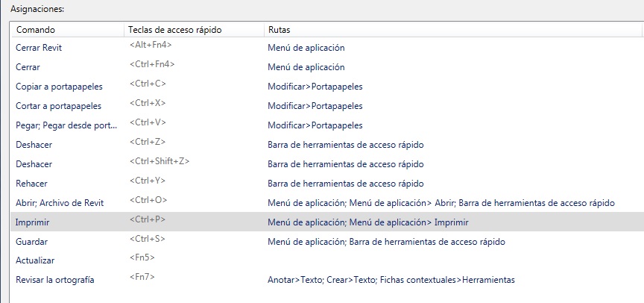Choose the Copiar a portapapeles row
644x303 pixels.
59,87
